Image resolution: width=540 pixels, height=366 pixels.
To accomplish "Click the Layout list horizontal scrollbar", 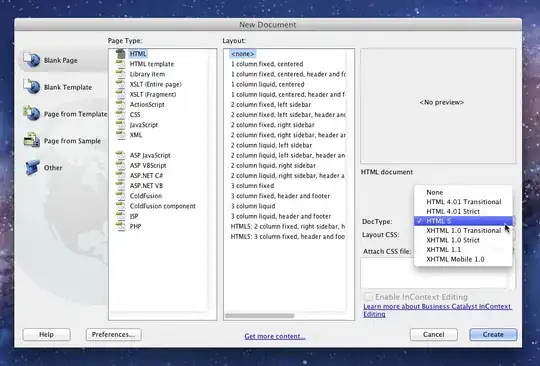I will click(x=260, y=315).
